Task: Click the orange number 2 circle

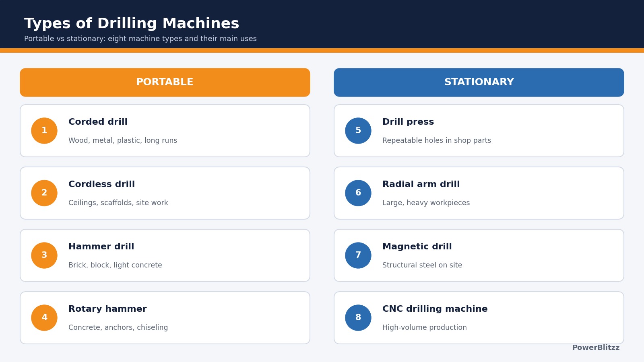Action: [x=44, y=193]
